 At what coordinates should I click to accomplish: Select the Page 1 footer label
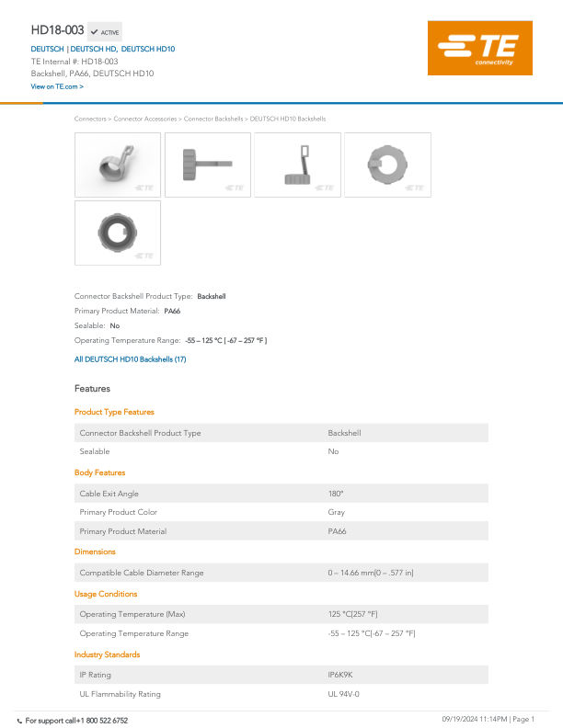[x=523, y=719]
